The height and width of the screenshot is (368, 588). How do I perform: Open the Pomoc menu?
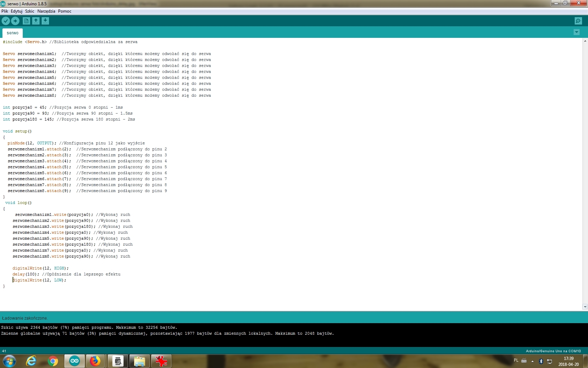(65, 11)
